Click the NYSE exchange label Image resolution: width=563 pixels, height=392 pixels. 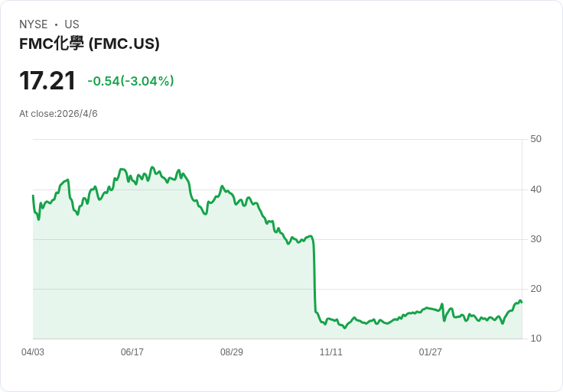(34, 24)
